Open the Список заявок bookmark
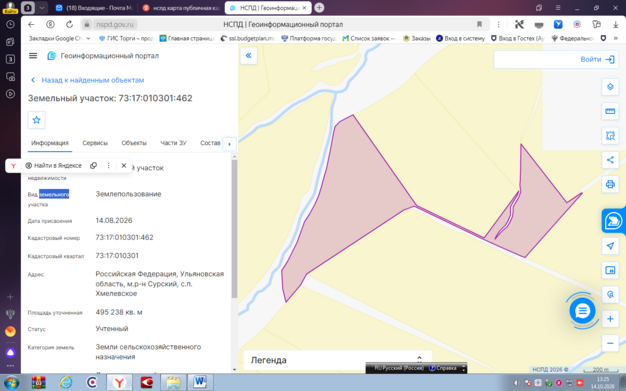Viewport: 626px width, 391px height. click(369, 38)
